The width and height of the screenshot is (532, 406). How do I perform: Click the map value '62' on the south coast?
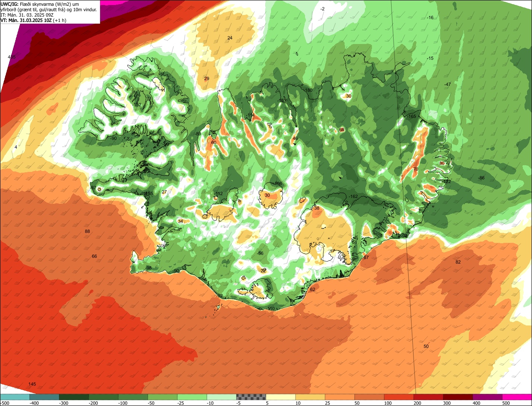coord(313,289)
